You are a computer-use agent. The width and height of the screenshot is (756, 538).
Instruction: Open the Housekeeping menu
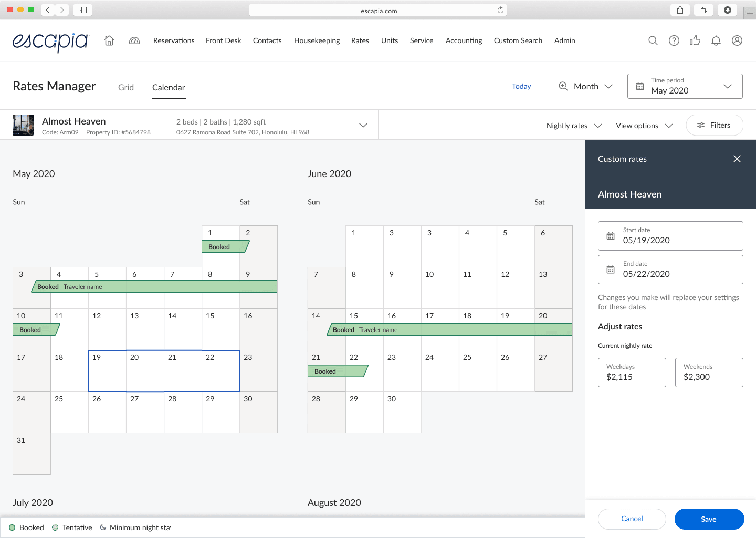317,40
